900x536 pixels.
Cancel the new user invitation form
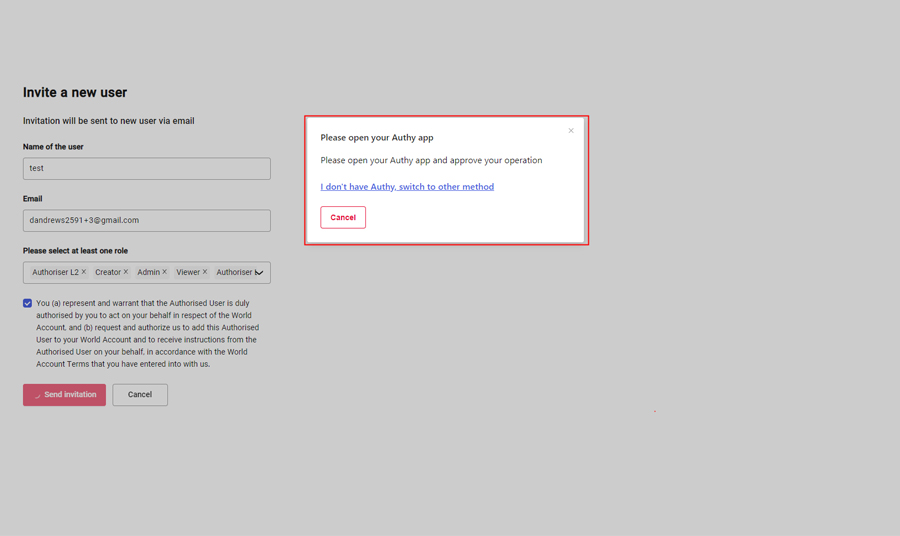140,395
